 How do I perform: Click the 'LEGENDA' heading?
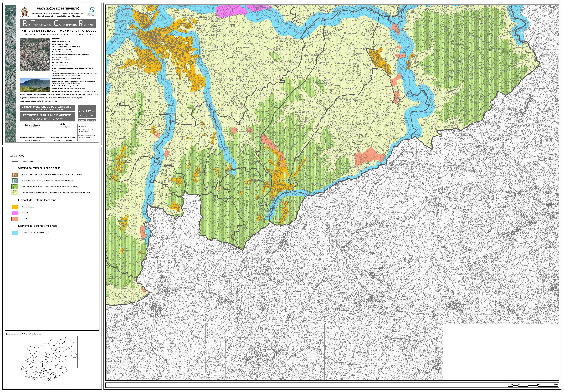point(17,156)
